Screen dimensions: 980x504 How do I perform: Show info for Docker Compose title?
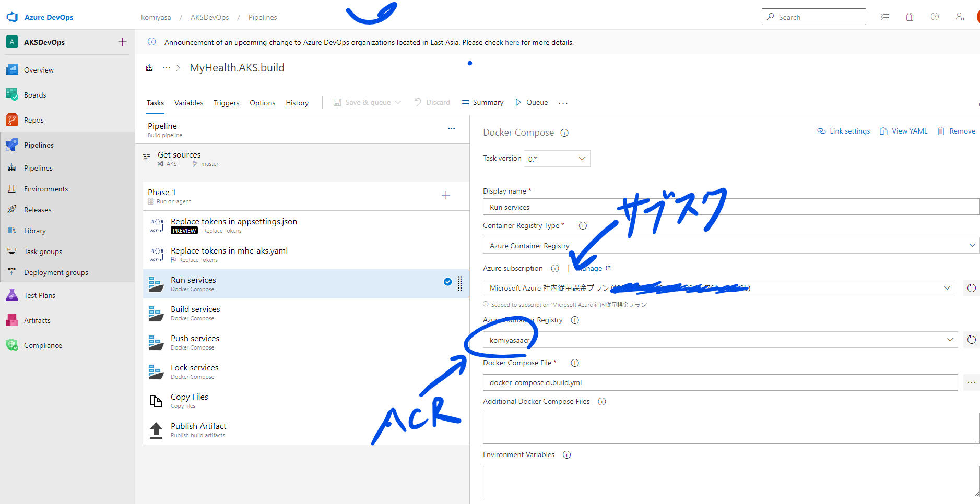point(564,133)
